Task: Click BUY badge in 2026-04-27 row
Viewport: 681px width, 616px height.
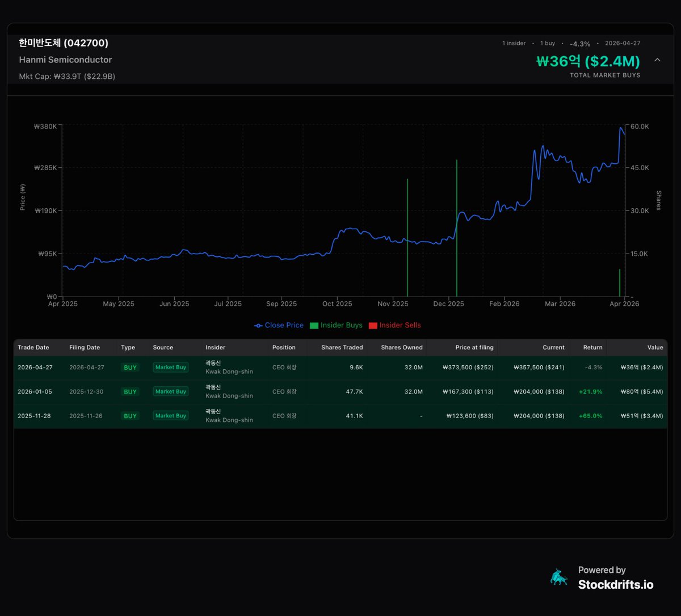Action: 131,368
